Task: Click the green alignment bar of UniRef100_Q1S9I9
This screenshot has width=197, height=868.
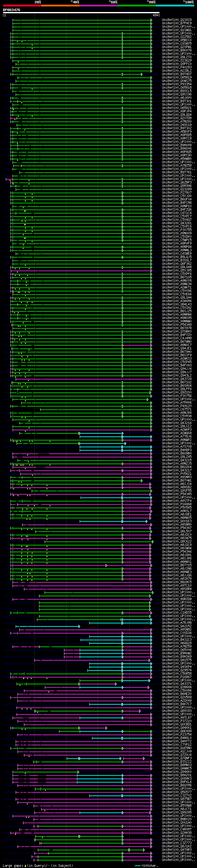Action: click(82, 20)
